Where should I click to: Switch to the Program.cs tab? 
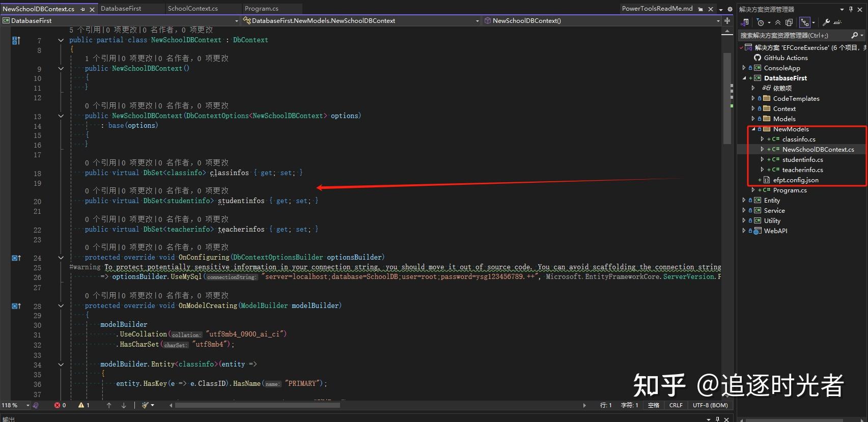(262, 9)
